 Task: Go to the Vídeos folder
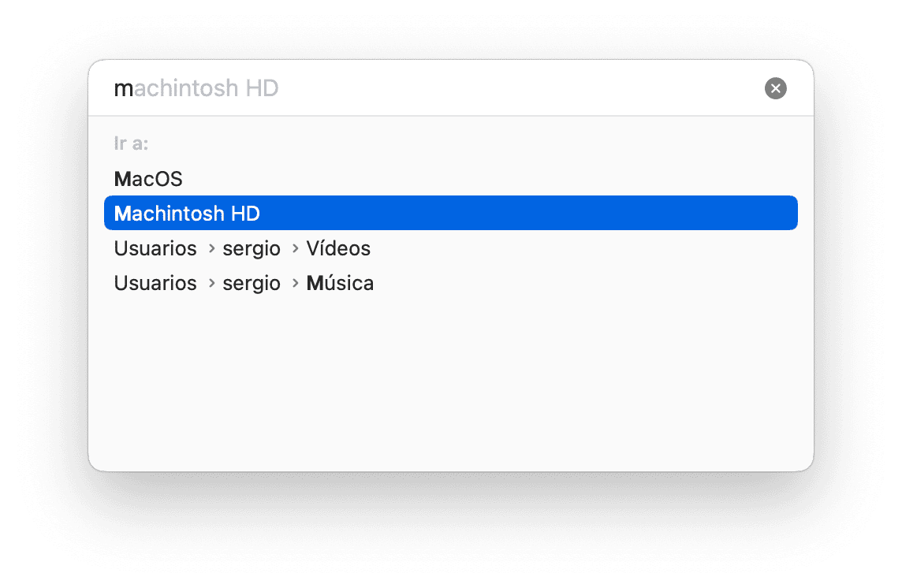coord(338,248)
